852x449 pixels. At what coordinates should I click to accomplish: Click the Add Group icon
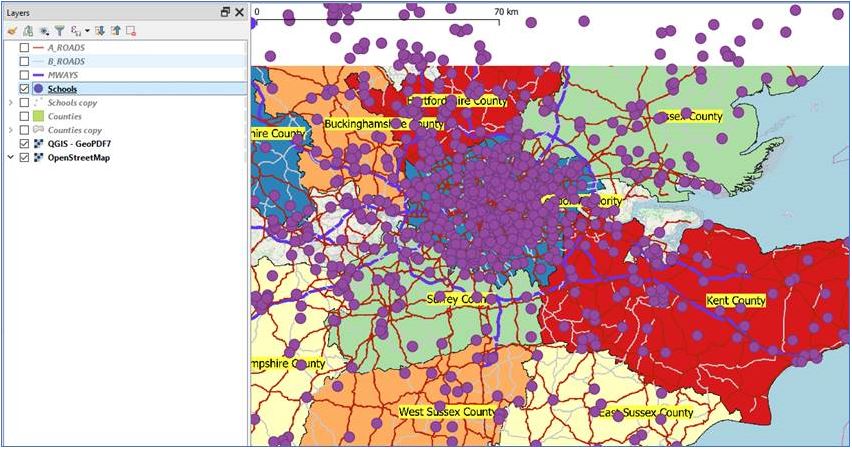pyautogui.click(x=27, y=31)
